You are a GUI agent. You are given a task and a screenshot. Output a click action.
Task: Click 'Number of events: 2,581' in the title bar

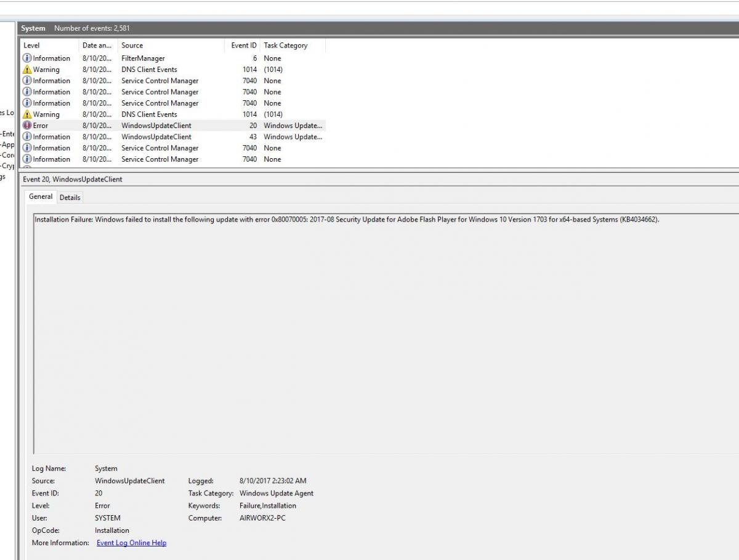click(92, 28)
